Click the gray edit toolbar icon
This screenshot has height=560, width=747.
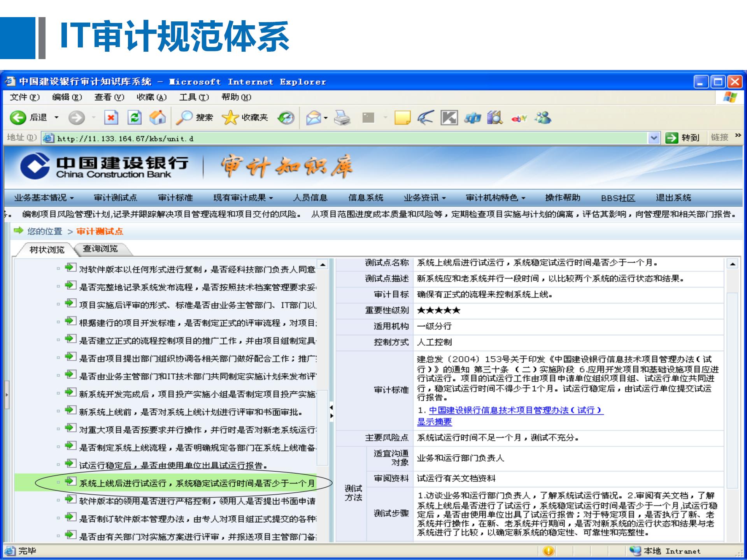click(368, 117)
